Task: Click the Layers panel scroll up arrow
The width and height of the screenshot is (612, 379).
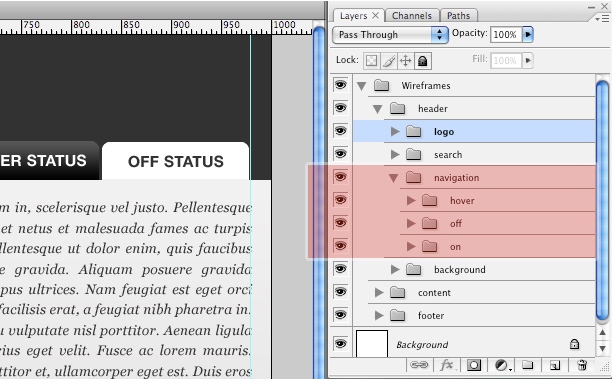Action: pyautogui.click(x=603, y=333)
